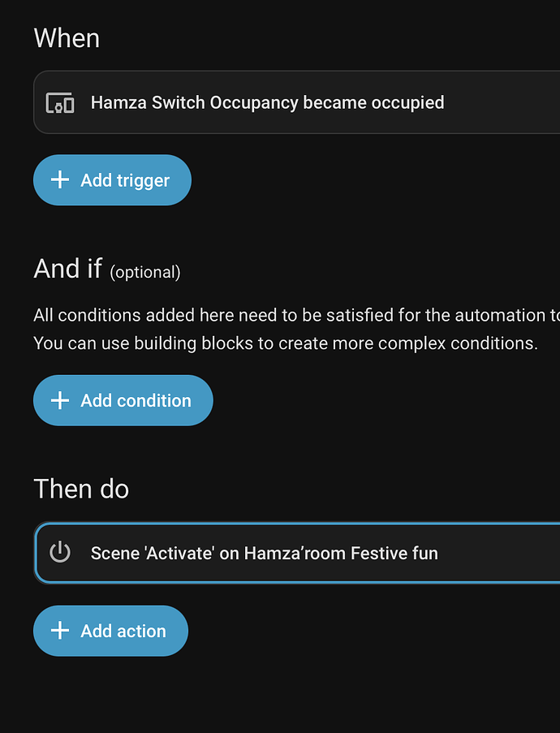Click the plus icon on Add trigger
This screenshot has height=733, width=560.
point(60,180)
